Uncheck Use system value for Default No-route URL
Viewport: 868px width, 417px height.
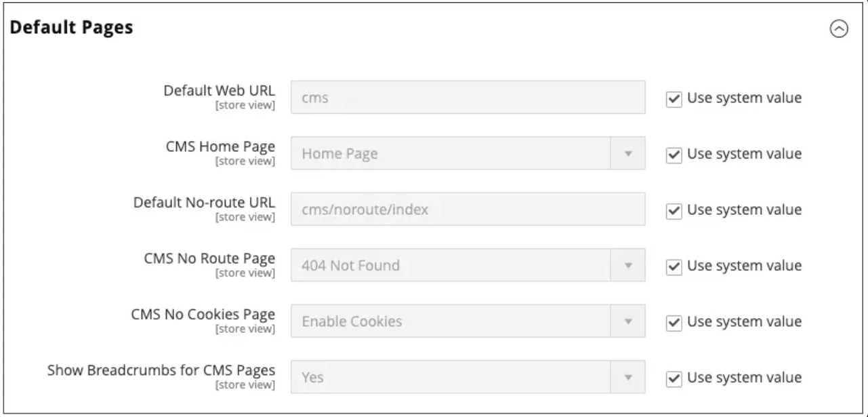tap(674, 210)
